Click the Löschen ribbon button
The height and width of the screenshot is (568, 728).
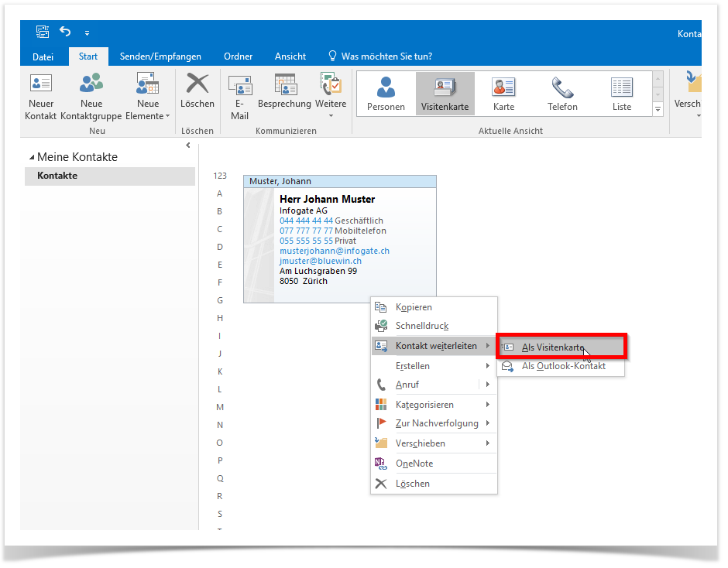(x=197, y=91)
